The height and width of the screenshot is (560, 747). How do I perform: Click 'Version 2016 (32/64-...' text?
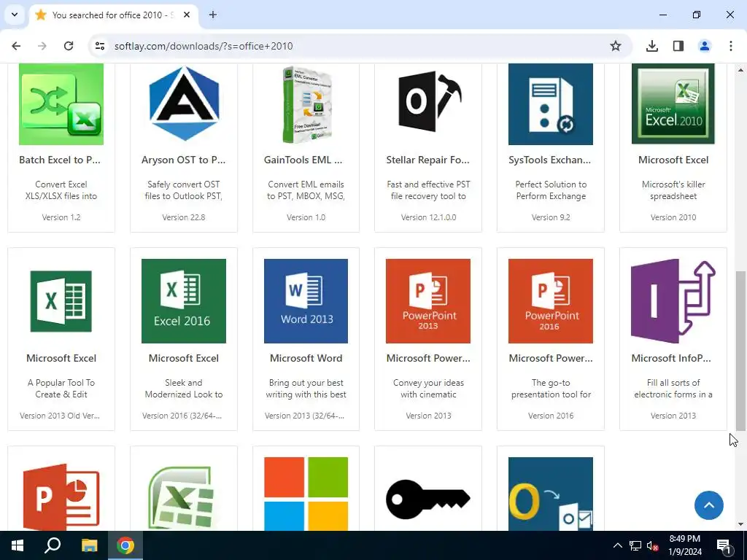(x=182, y=416)
